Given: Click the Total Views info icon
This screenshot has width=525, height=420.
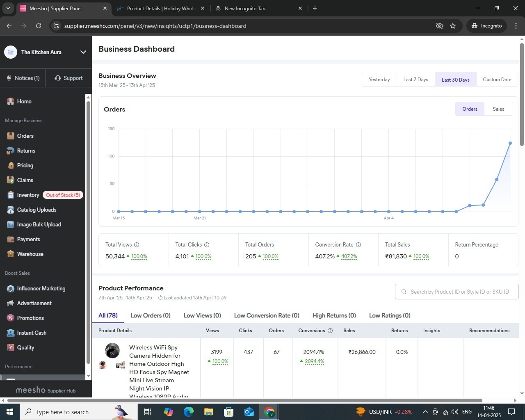Looking at the screenshot, I should (x=137, y=245).
